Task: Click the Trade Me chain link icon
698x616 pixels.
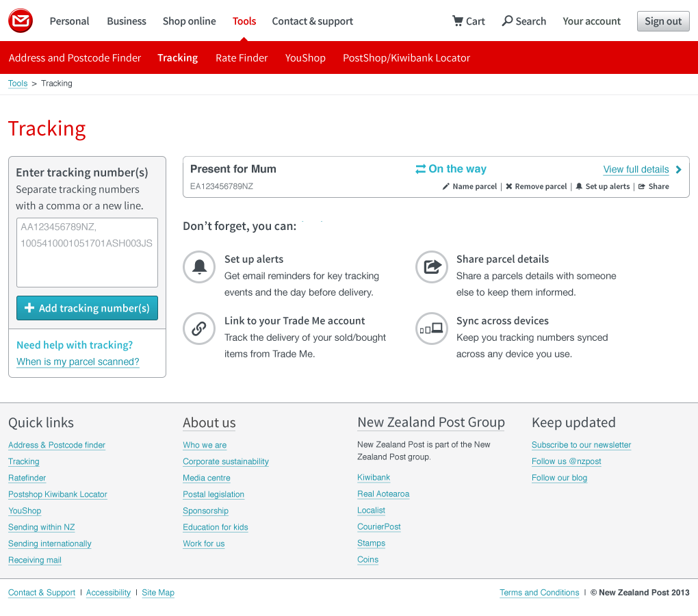Action: [199, 329]
